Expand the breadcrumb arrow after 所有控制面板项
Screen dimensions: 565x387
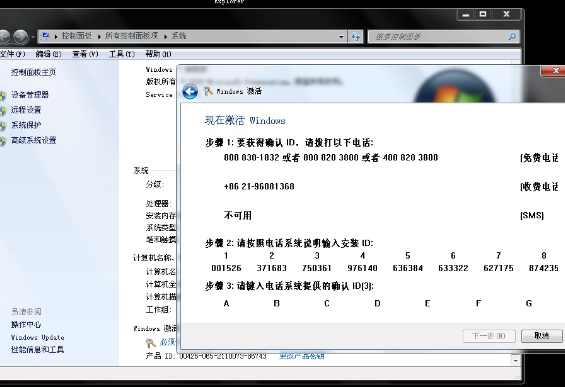pyautogui.click(x=165, y=36)
